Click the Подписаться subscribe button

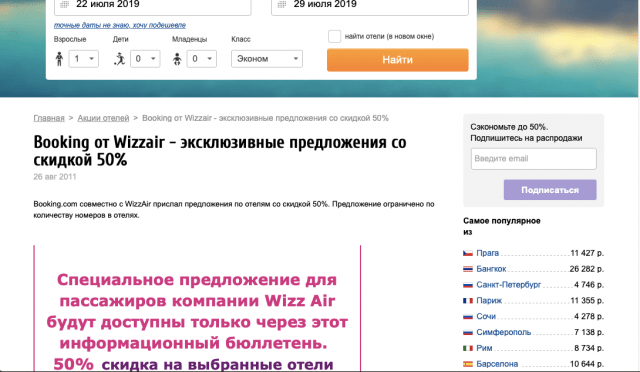550,190
